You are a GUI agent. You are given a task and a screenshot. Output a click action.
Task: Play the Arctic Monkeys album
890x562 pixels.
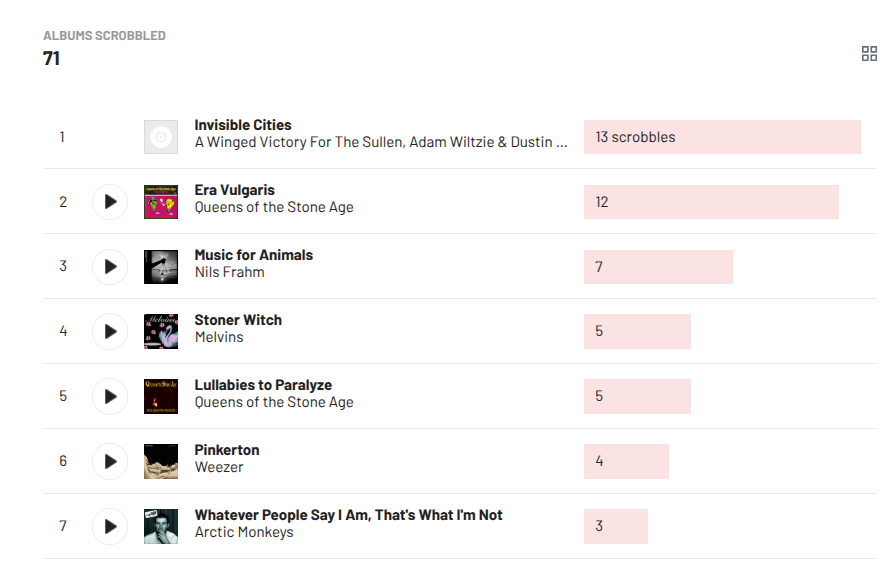point(110,526)
